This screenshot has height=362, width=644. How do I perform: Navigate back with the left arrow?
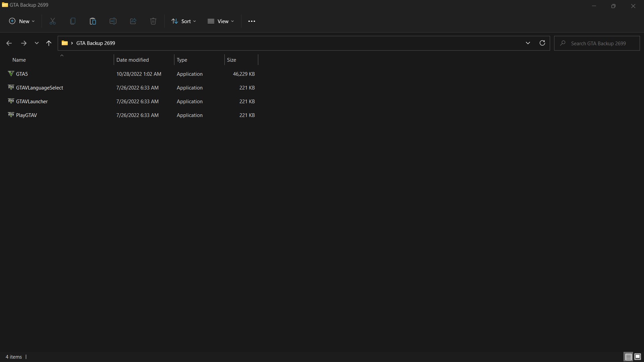[x=9, y=43]
